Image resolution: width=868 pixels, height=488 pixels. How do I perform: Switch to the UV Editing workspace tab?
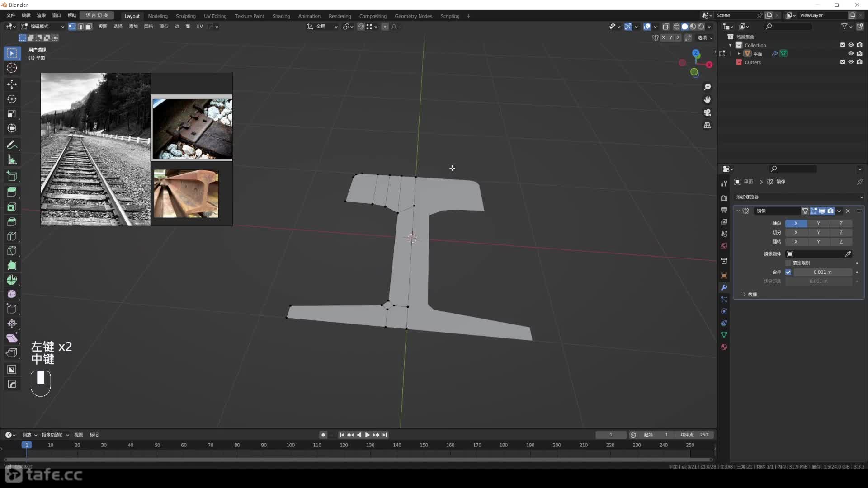click(x=215, y=16)
